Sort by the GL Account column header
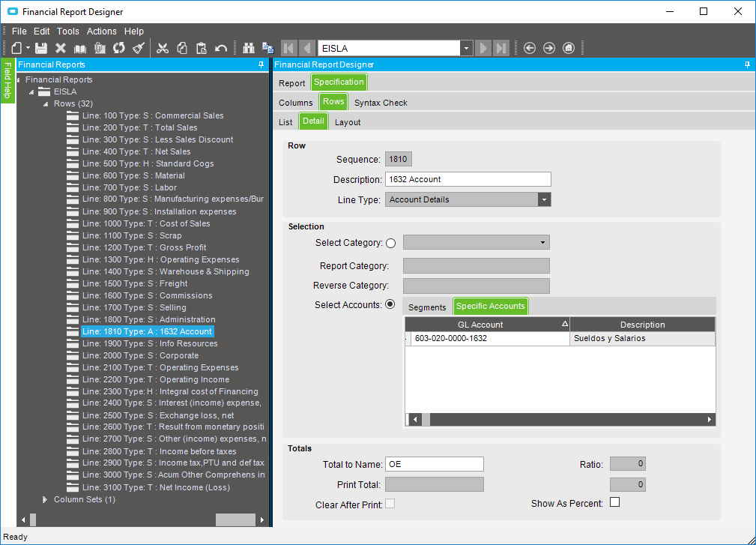The width and height of the screenshot is (756, 545). coord(487,325)
